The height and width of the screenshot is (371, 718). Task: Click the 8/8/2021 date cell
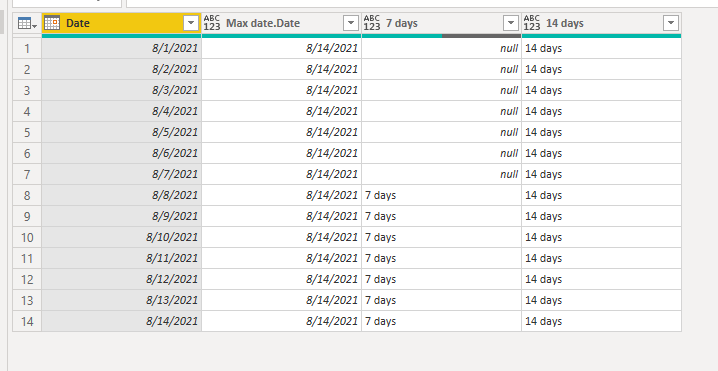[121, 196]
